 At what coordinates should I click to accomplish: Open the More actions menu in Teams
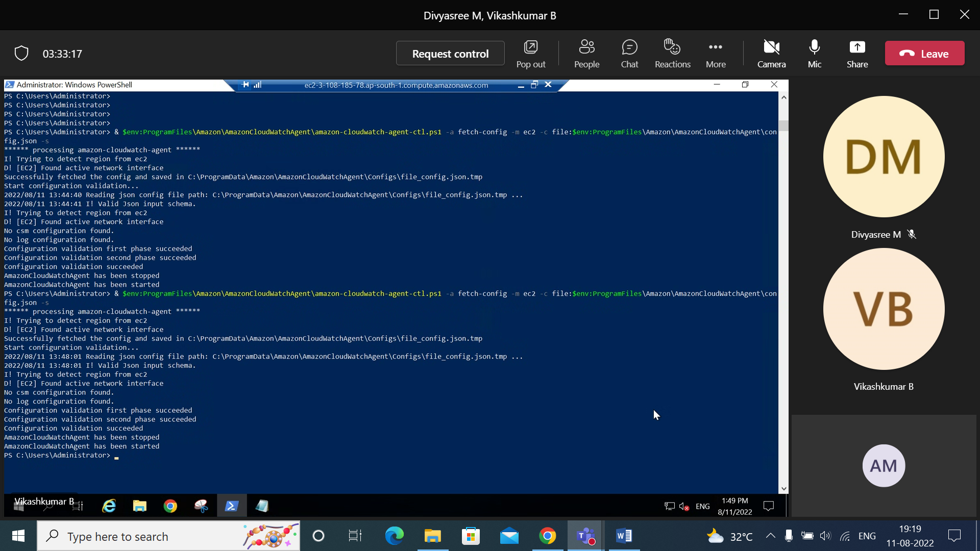click(715, 53)
